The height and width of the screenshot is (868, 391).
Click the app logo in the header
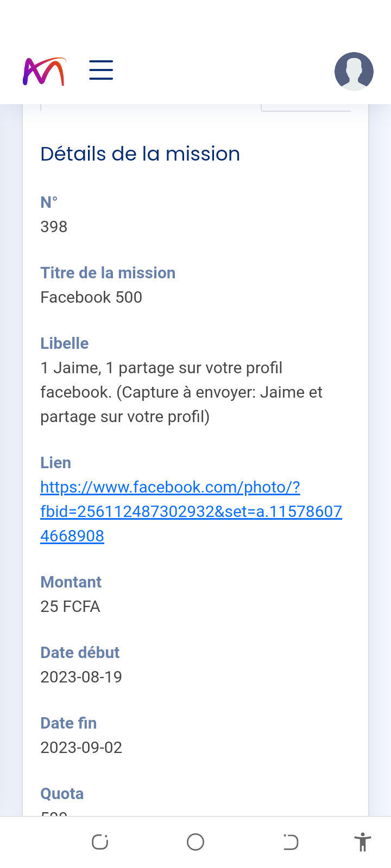pos(44,72)
